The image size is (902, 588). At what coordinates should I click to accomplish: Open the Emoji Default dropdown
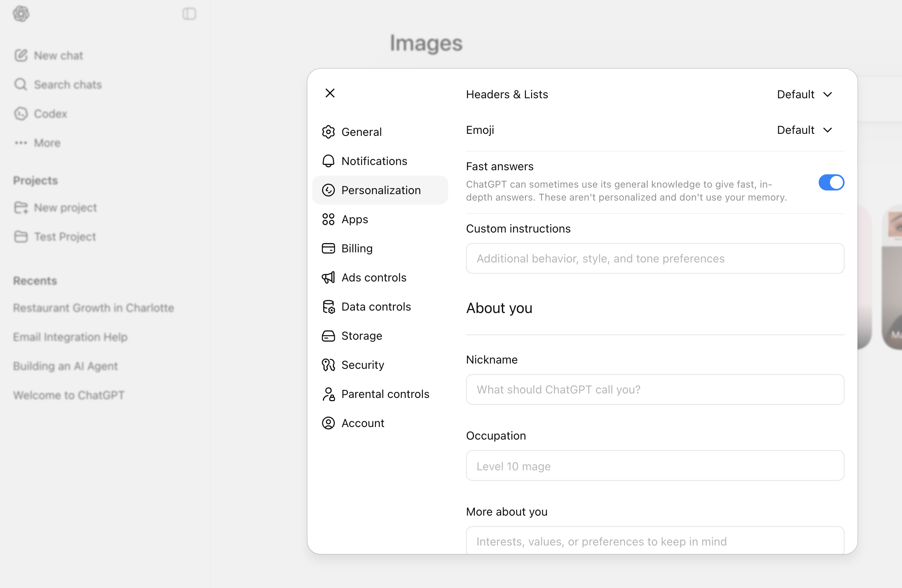coord(805,130)
